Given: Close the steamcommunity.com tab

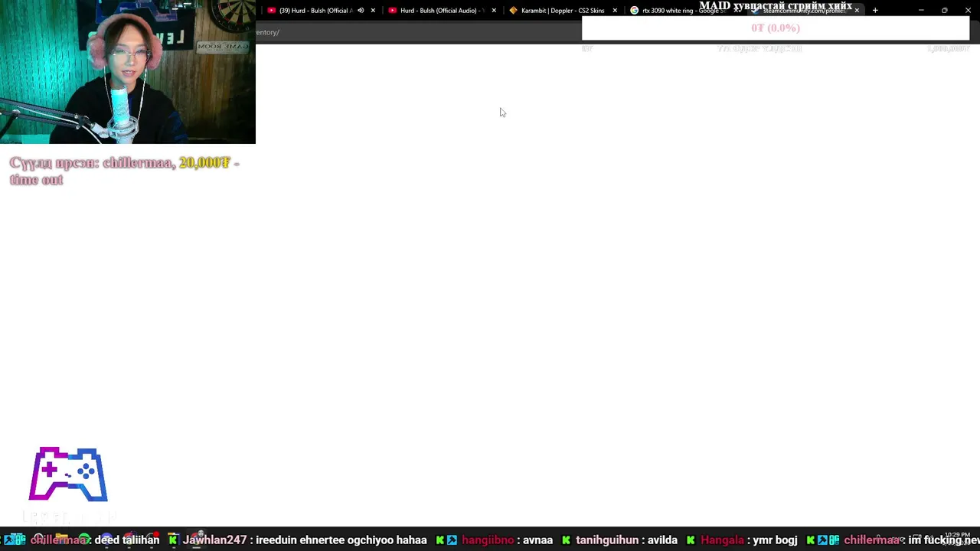Looking at the screenshot, I should pyautogui.click(x=857, y=11).
